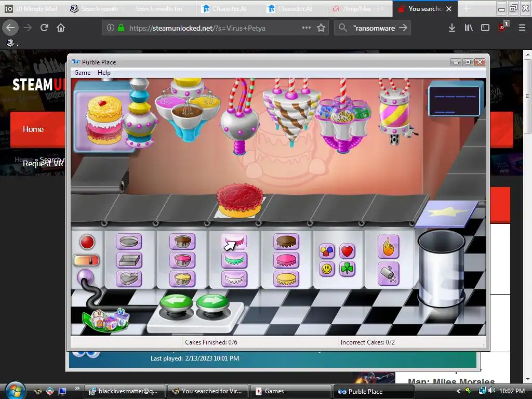Expand the quick launch chevron
The image size is (532, 399).
77,389
